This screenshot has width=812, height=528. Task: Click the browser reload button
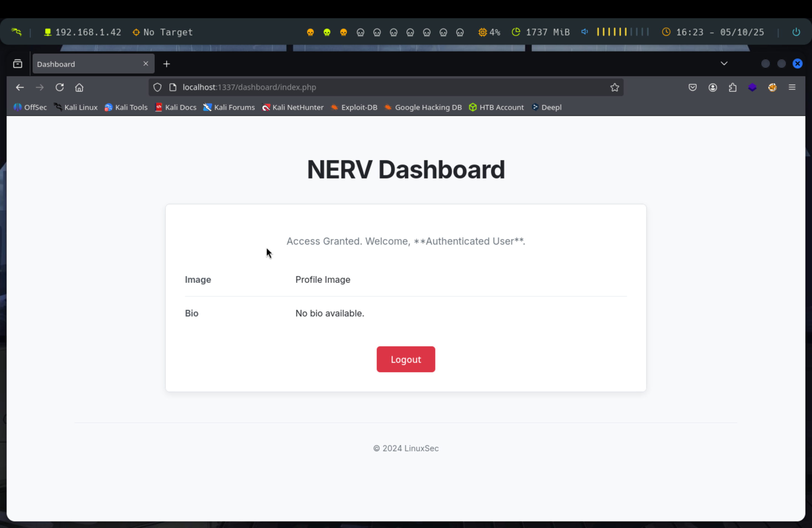pyautogui.click(x=60, y=87)
